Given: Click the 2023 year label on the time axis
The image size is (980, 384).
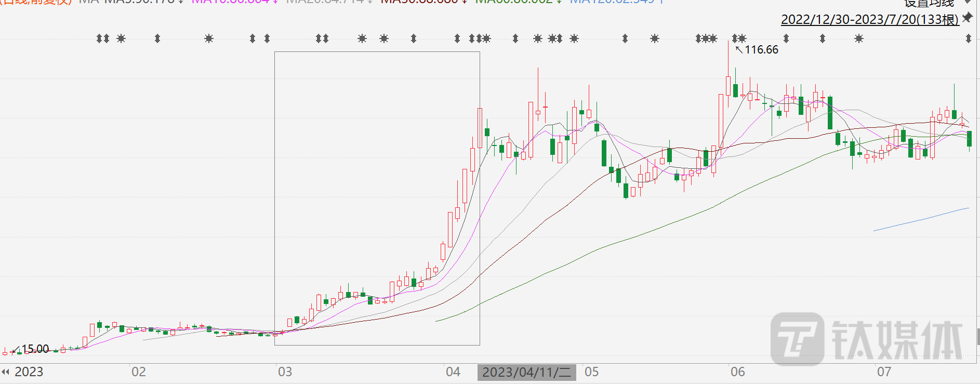Looking at the screenshot, I should pos(29,372).
